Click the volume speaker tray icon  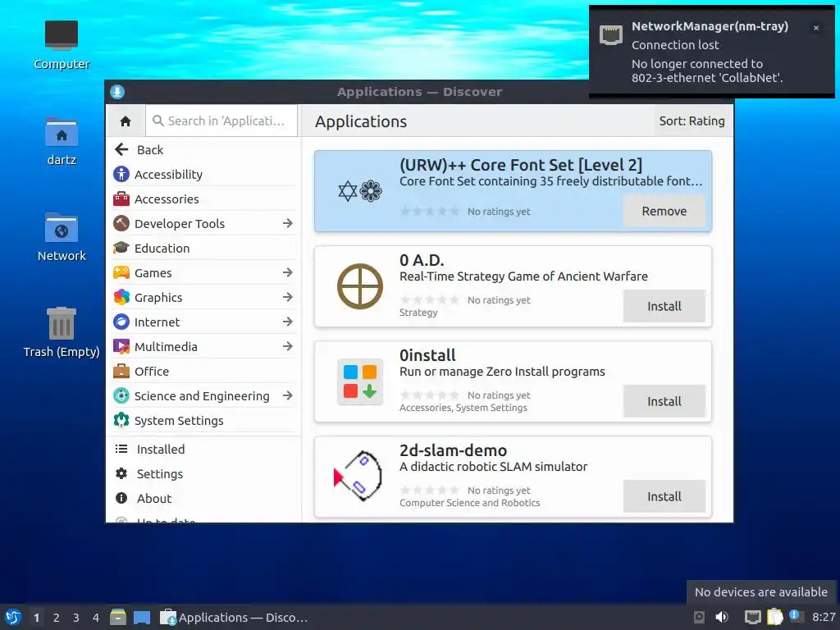pos(722,617)
